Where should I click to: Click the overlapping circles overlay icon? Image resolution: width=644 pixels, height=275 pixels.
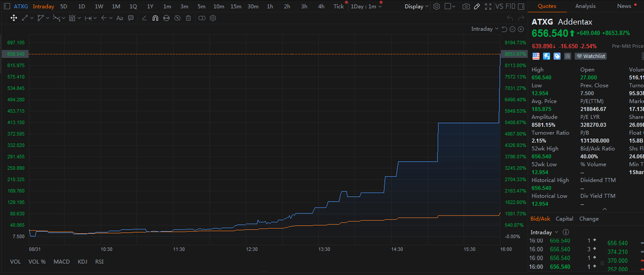(202, 18)
